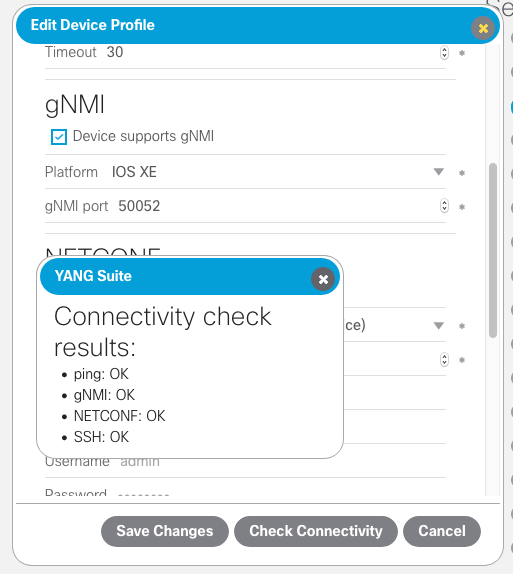
Task: Click Check Connectivity button
Action: [316, 531]
